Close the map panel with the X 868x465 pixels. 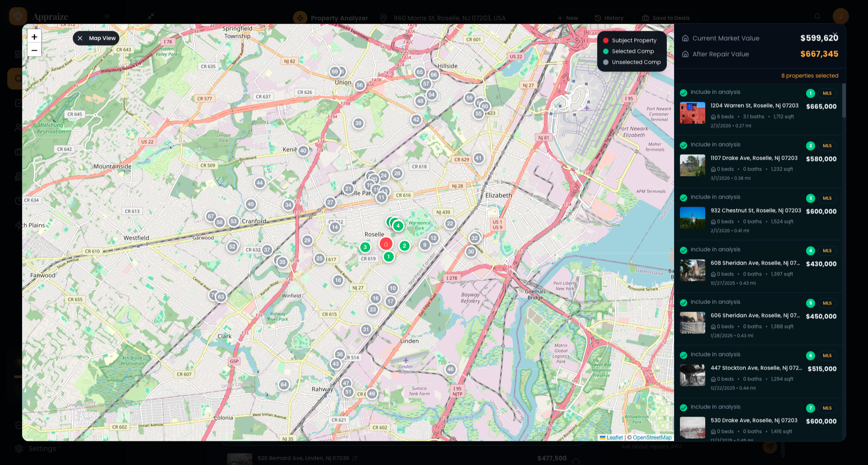tap(835, 34)
